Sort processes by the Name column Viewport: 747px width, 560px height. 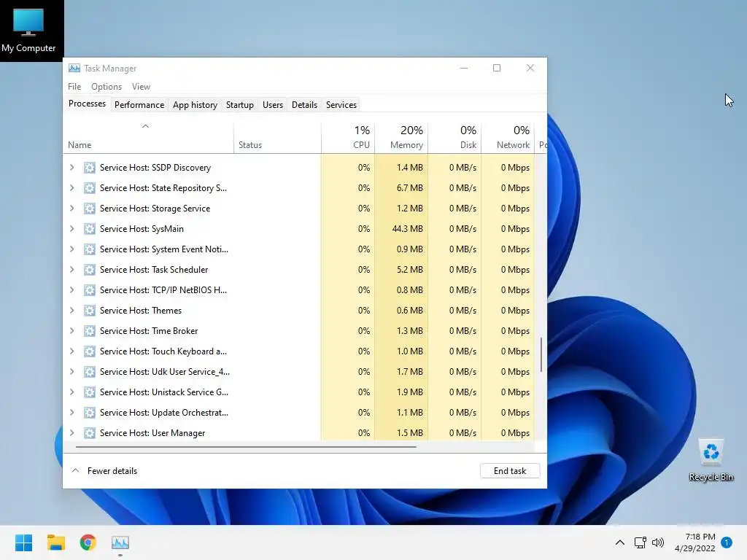coord(148,138)
